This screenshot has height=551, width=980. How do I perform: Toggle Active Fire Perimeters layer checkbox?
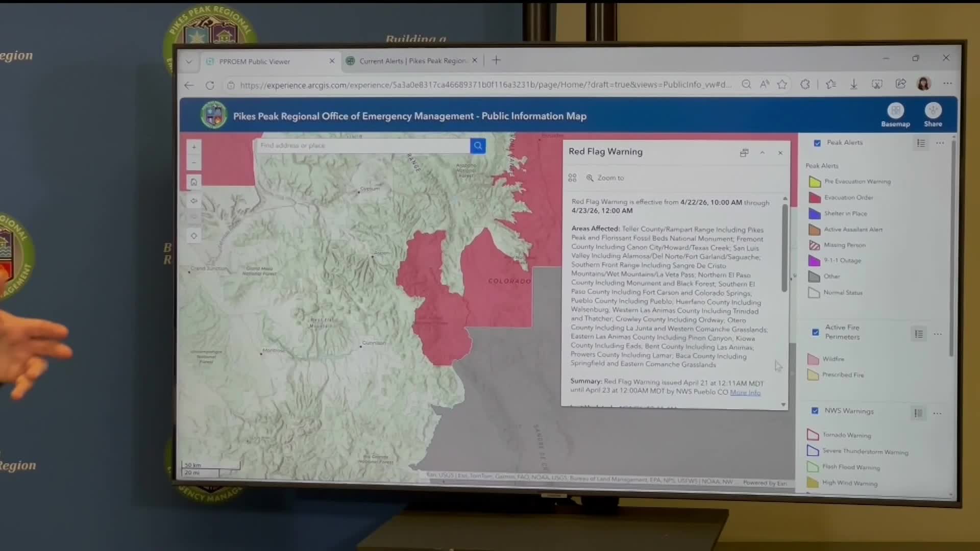point(816,333)
